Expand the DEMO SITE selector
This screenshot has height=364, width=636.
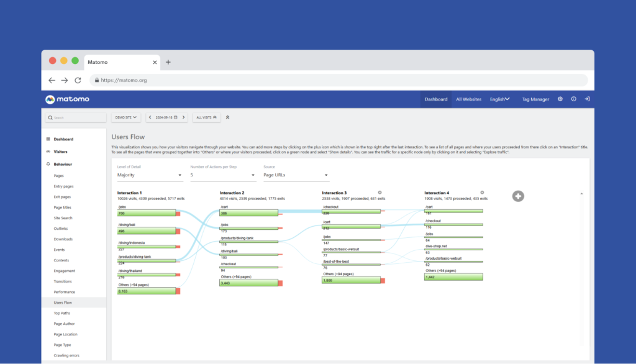coord(126,117)
